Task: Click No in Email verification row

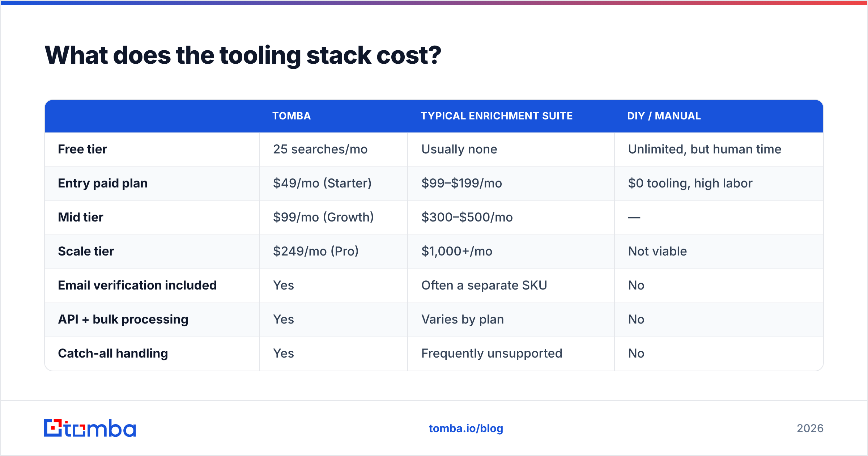Action: (x=636, y=285)
